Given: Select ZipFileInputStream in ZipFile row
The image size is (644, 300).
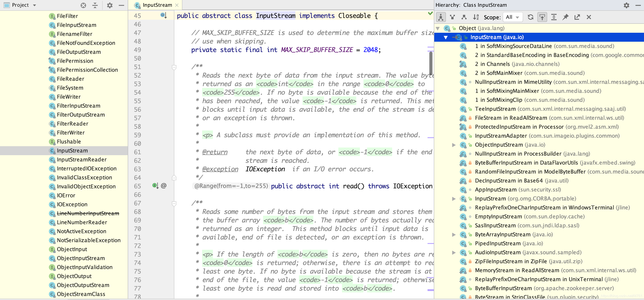Looking at the screenshot, I should point(539,261).
